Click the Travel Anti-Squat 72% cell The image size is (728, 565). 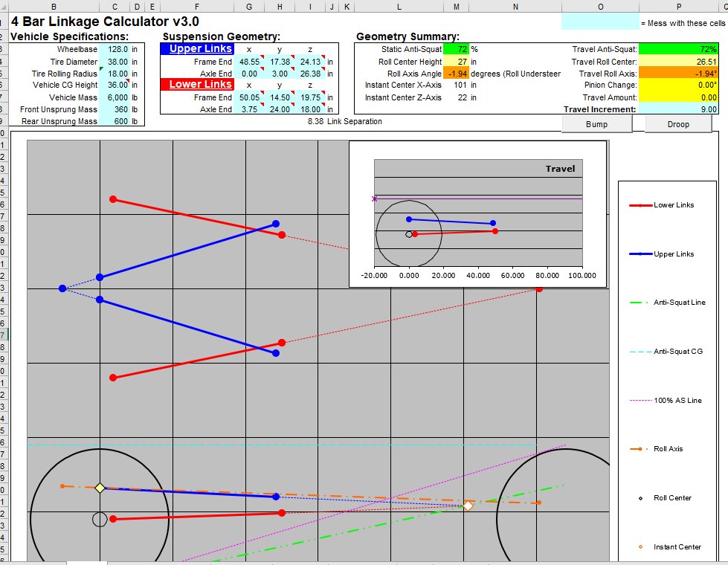[x=679, y=49]
